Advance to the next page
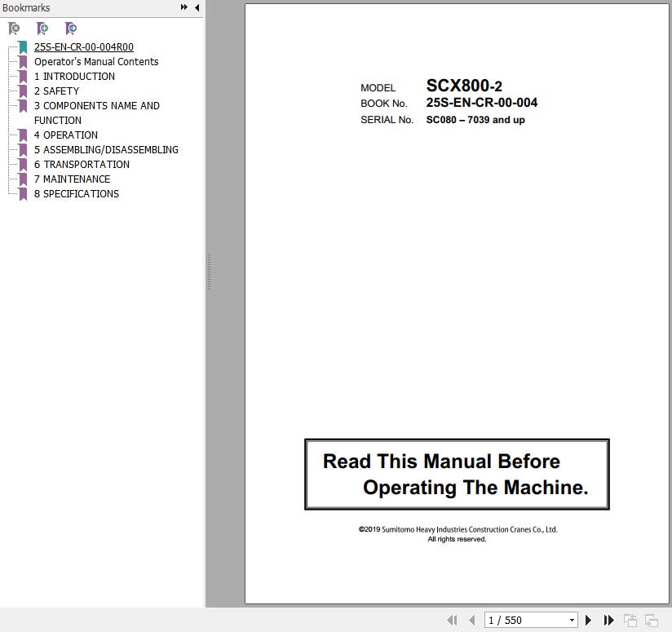The width and height of the screenshot is (672, 632). [589, 620]
